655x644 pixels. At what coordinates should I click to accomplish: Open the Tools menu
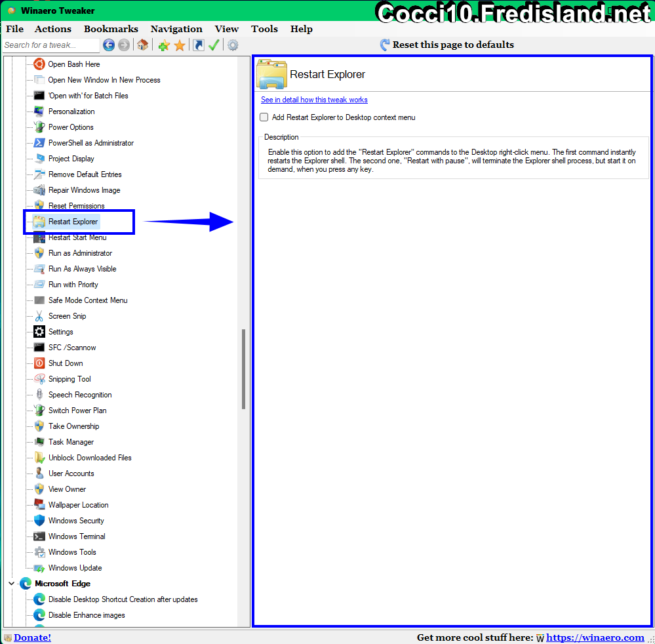tap(264, 29)
